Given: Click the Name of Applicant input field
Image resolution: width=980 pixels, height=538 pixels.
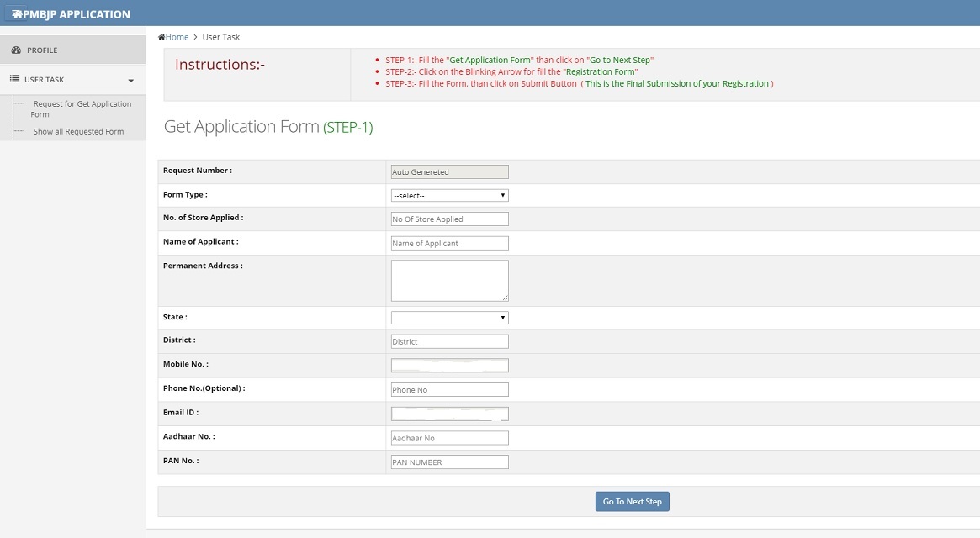Looking at the screenshot, I should point(449,242).
